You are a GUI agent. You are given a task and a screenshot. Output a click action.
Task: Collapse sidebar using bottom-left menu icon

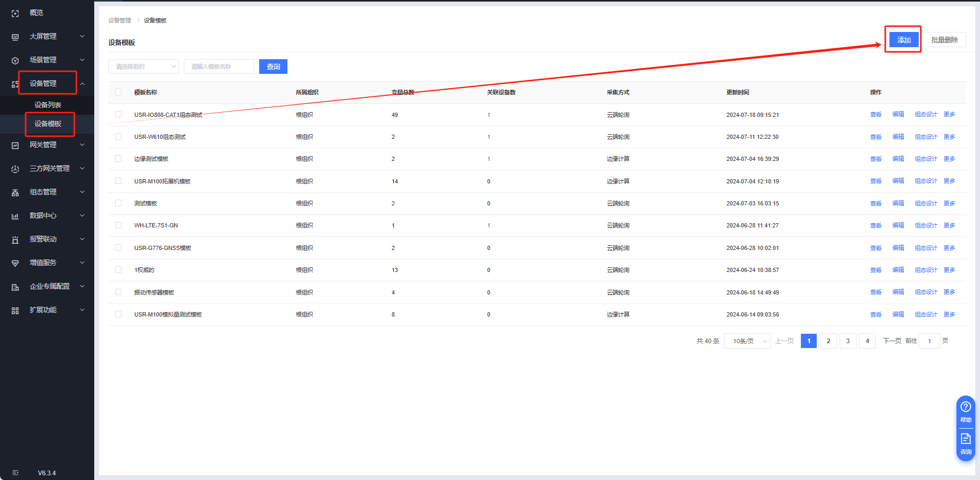click(x=15, y=473)
